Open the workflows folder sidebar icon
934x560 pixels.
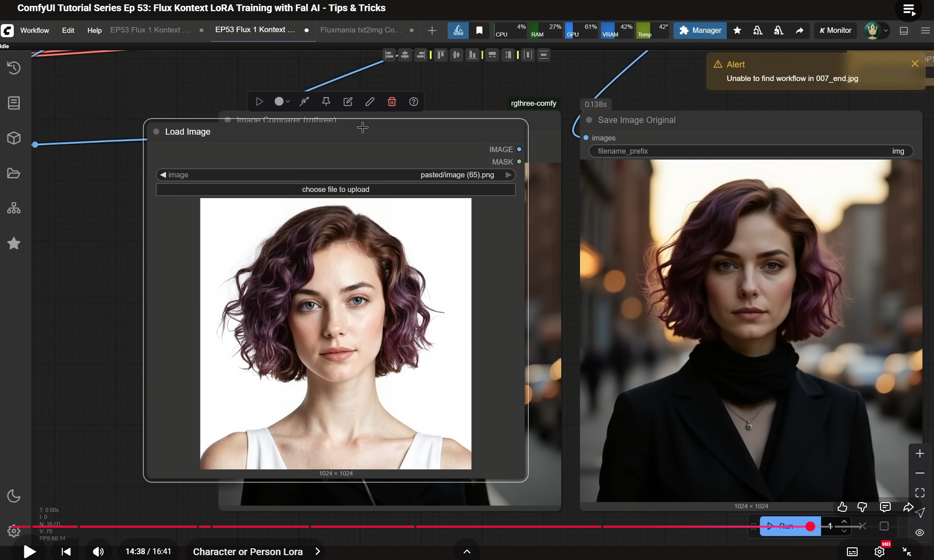[x=14, y=173]
